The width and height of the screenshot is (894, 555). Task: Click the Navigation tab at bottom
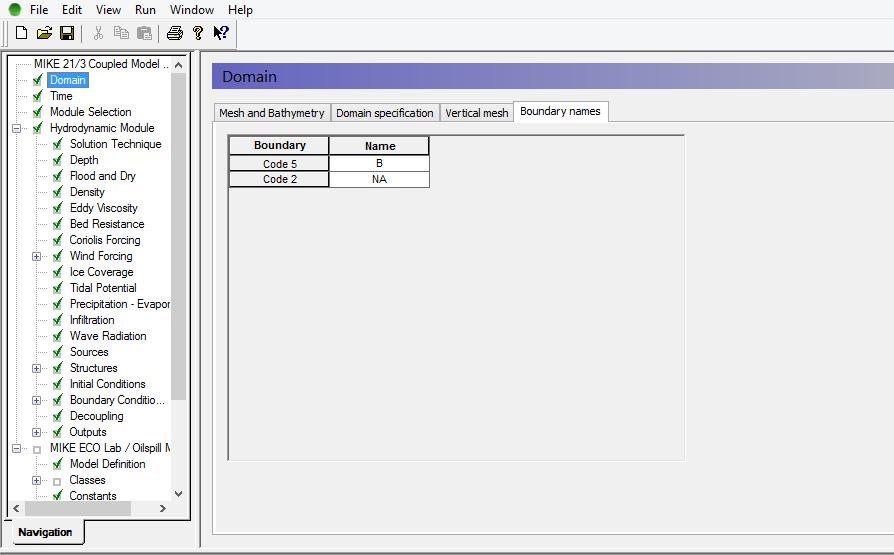pyautogui.click(x=45, y=532)
